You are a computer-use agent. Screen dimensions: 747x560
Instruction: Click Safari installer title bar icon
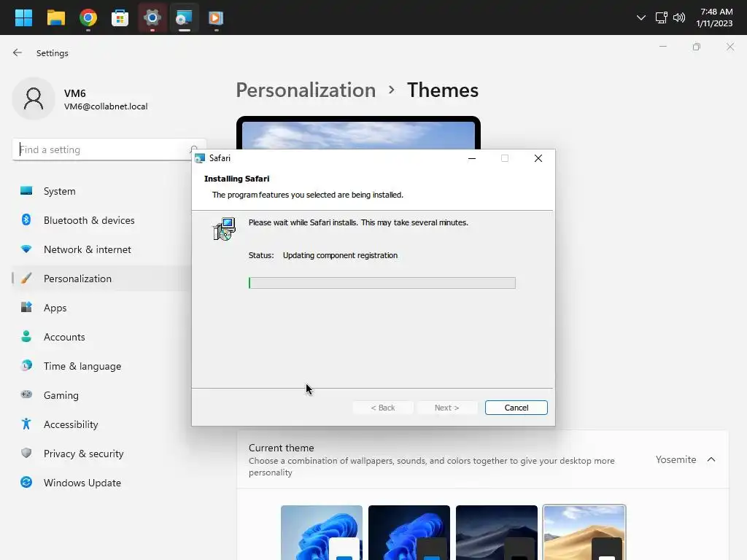point(200,158)
